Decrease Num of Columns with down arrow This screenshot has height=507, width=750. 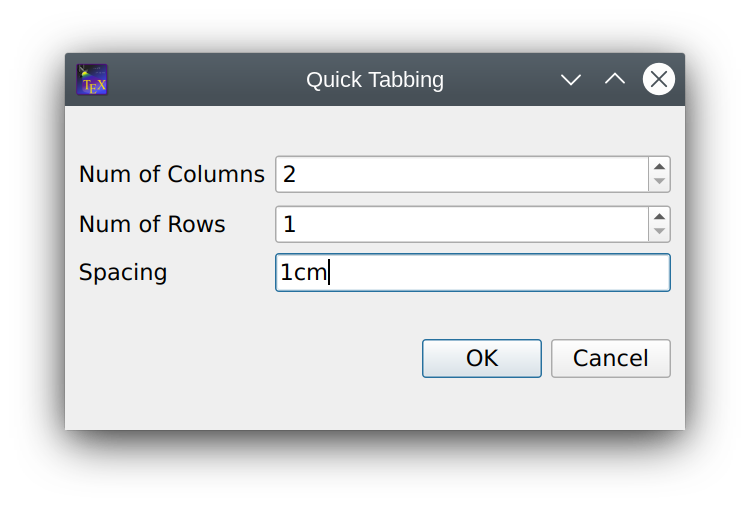point(659,182)
